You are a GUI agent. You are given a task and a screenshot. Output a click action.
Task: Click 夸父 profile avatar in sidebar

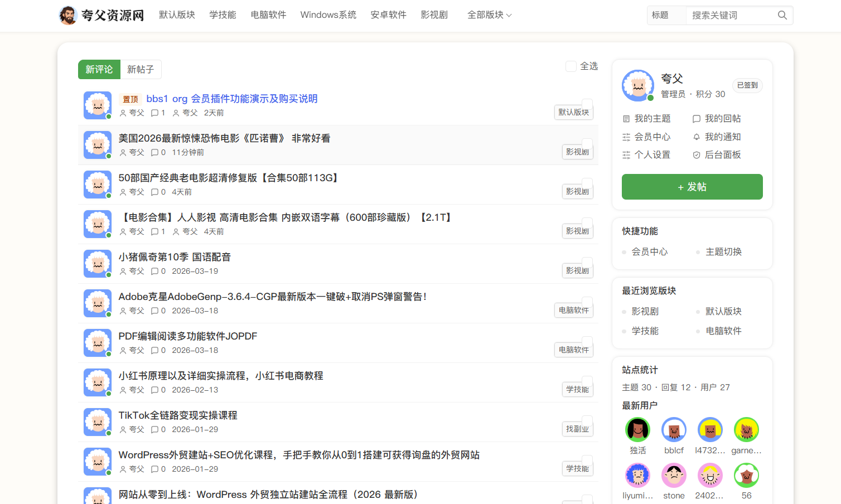pos(638,85)
